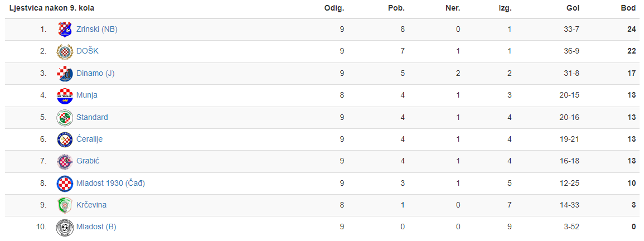Open the DOŠK team link
The width and height of the screenshot is (644, 241).
[x=88, y=51]
